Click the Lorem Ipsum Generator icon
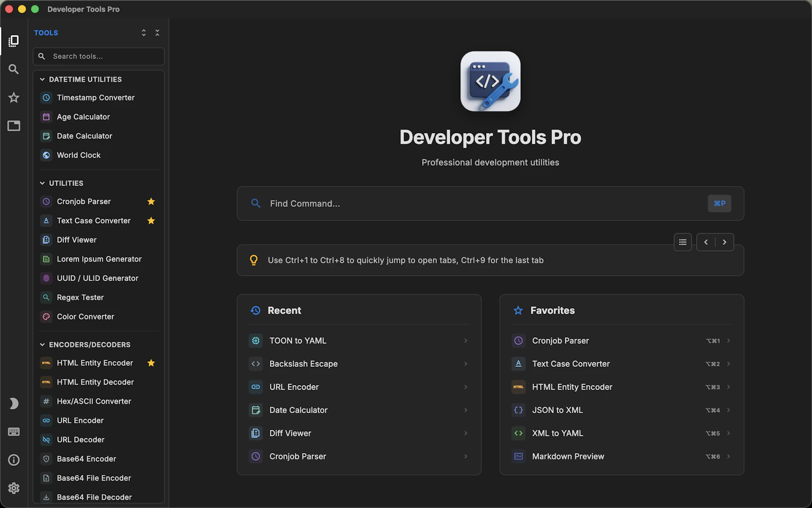 [46, 259]
